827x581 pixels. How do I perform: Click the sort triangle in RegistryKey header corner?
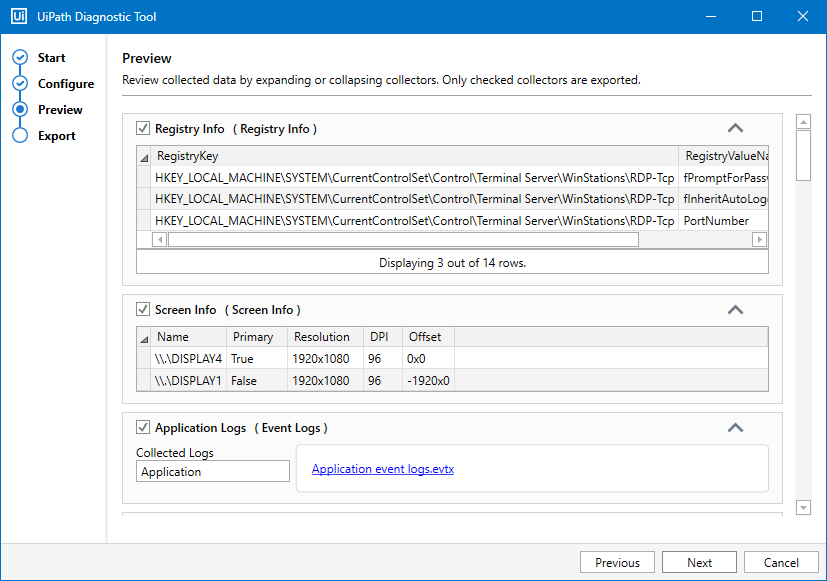pyautogui.click(x=145, y=156)
